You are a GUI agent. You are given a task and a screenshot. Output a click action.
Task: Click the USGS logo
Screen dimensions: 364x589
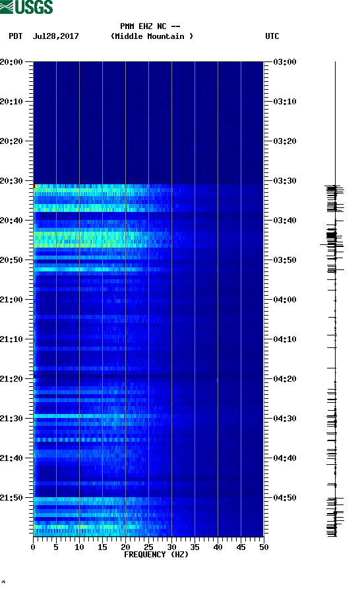coord(26,7)
